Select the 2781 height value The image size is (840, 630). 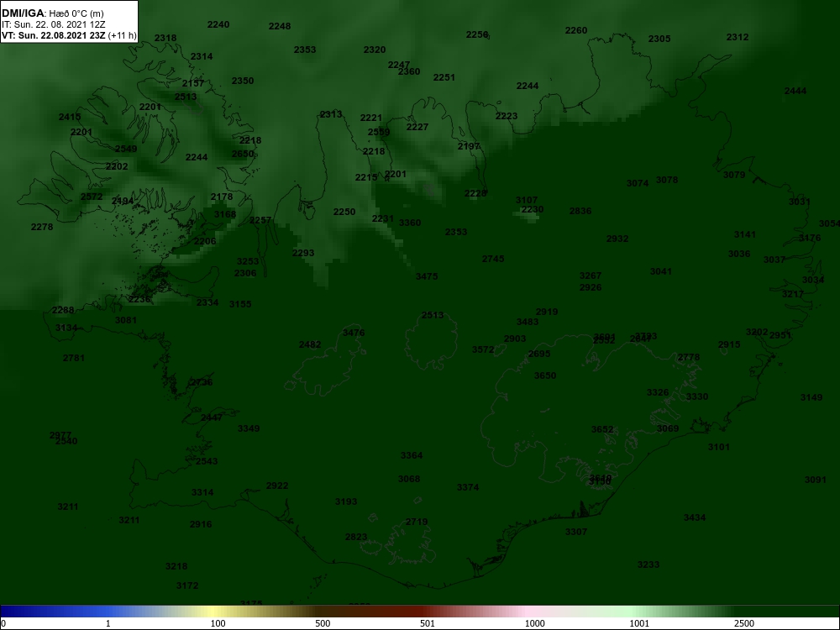click(x=74, y=358)
